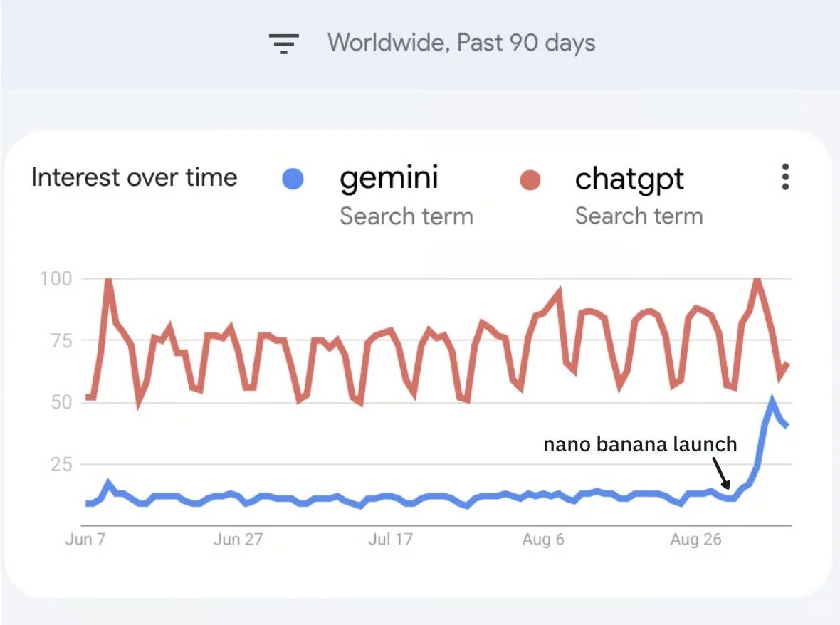Click "Search term" text under chatgpt
Image resolution: width=840 pixels, height=625 pixels.
point(639,216)
